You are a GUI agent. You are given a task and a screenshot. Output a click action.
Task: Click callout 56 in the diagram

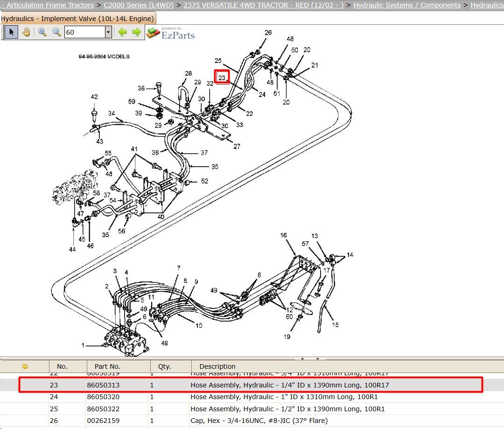pyautogui.click(x=121, y=231)
